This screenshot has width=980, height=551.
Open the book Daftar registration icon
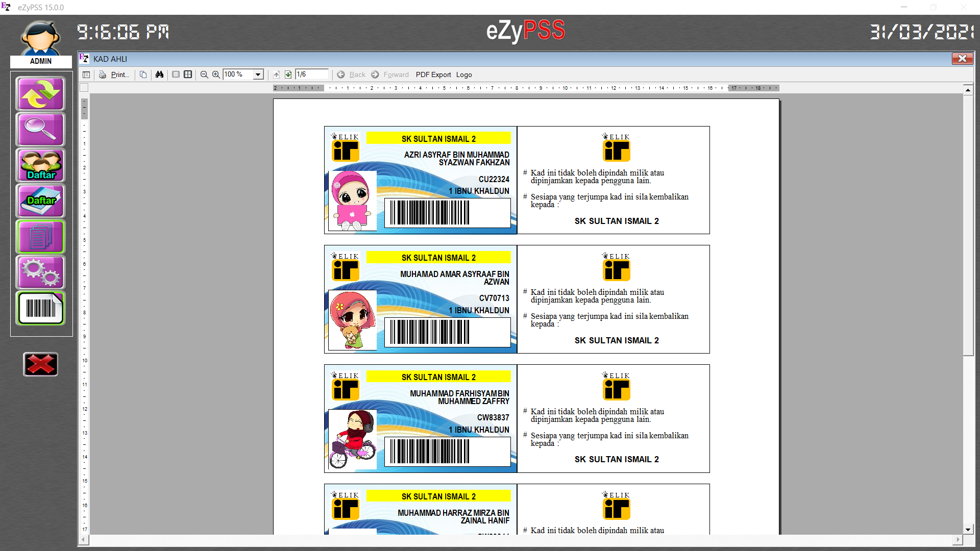[40, 201]
